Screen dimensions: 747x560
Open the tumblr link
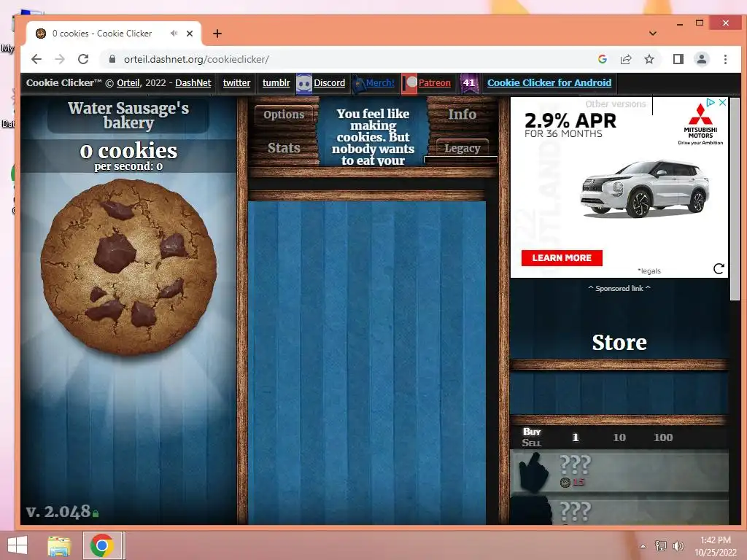pyautogui.click(x=276, y=83)
